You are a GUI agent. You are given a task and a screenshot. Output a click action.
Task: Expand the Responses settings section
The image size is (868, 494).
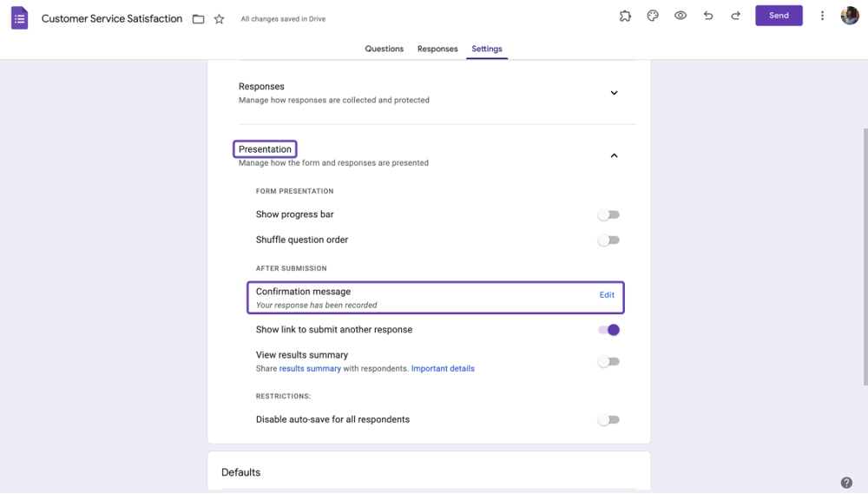pyautogui.click(x=614, y=93)
